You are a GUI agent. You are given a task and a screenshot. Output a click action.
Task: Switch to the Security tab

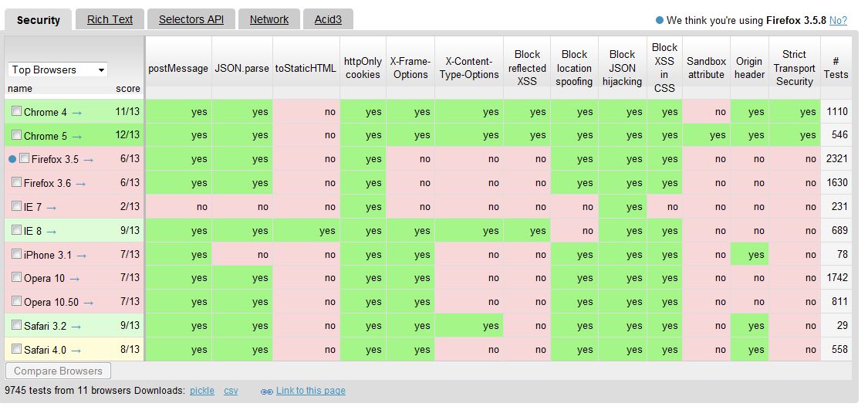click(39, 20)
